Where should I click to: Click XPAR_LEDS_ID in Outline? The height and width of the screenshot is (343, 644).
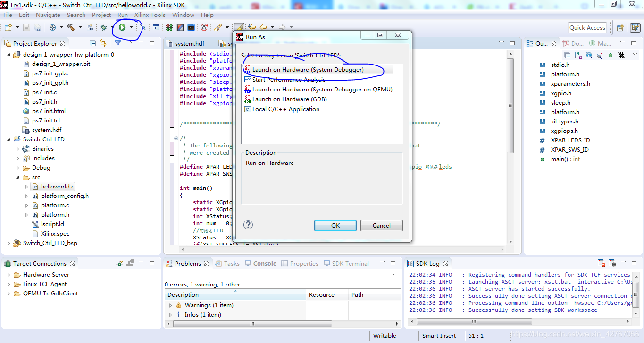point(570,140)
